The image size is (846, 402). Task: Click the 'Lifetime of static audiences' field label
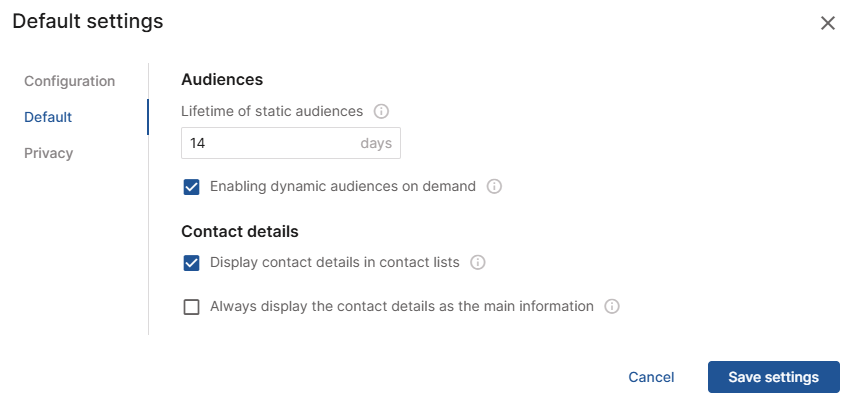click(272, 111)
